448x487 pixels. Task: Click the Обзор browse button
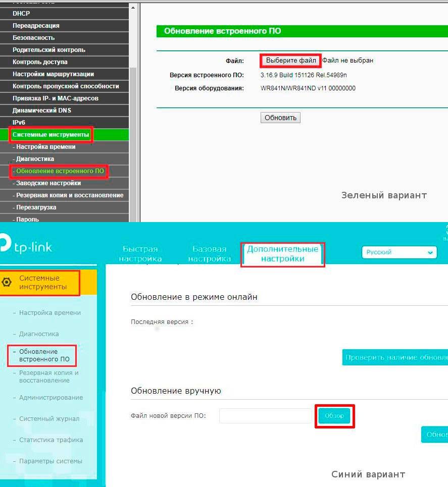[x=334, y=416]
